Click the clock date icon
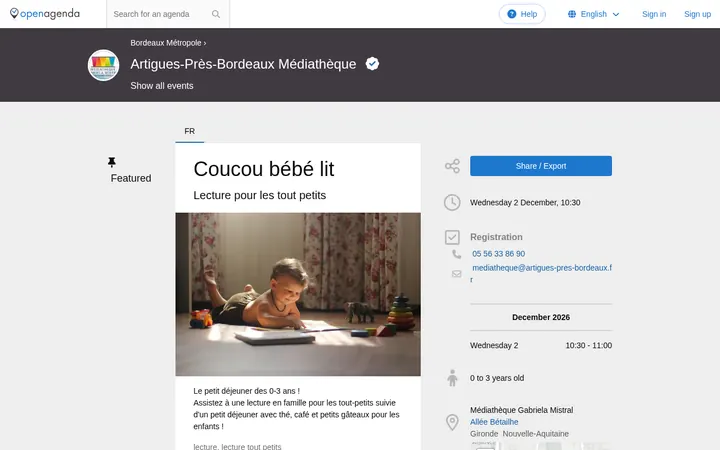The image size is (720, 450). click(x=452, y=202)
